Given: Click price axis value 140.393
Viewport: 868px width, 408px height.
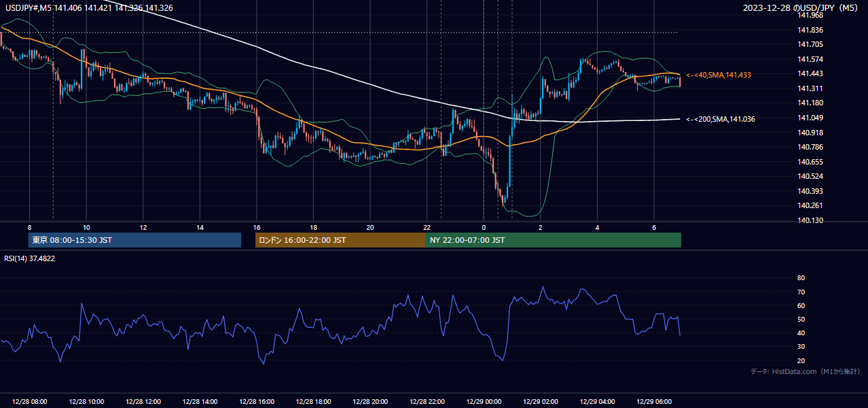Looking at the screenshot, I should click(810, 191).
